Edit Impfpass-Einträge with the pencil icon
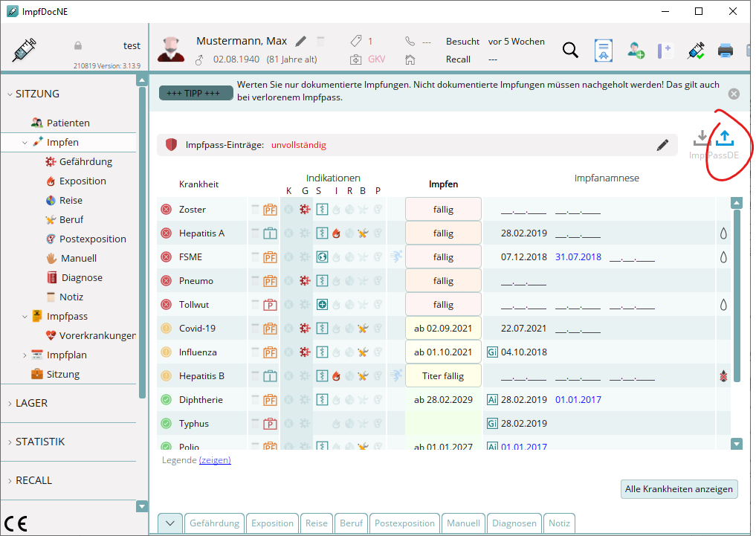The image size is (756, 536). [662, 145]
